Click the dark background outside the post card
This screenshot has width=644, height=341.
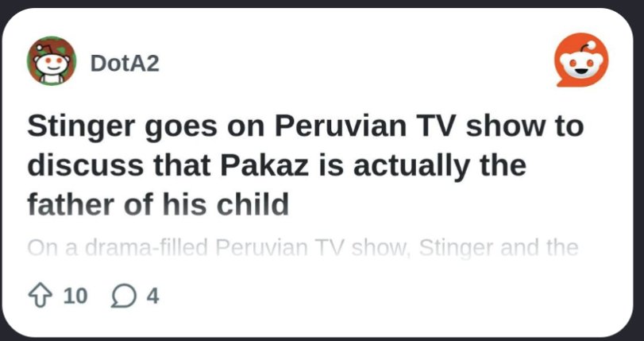tap(318, 4)
